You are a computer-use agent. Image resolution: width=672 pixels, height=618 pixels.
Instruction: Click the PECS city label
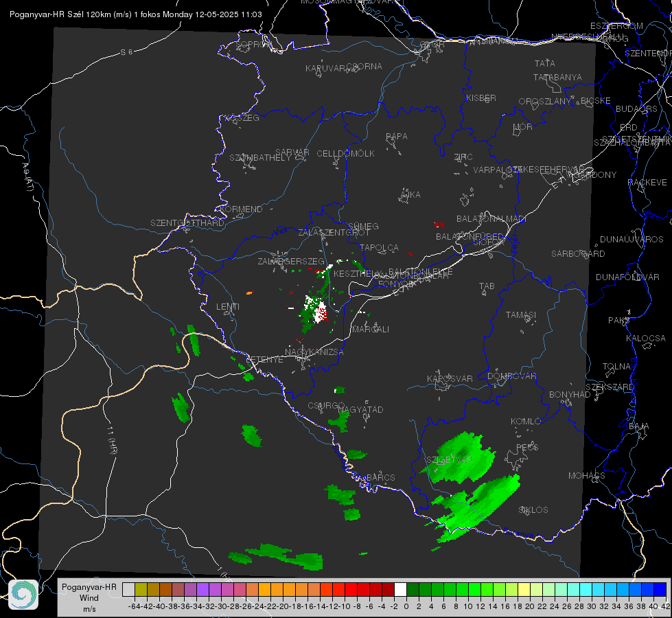click(526, 447)
